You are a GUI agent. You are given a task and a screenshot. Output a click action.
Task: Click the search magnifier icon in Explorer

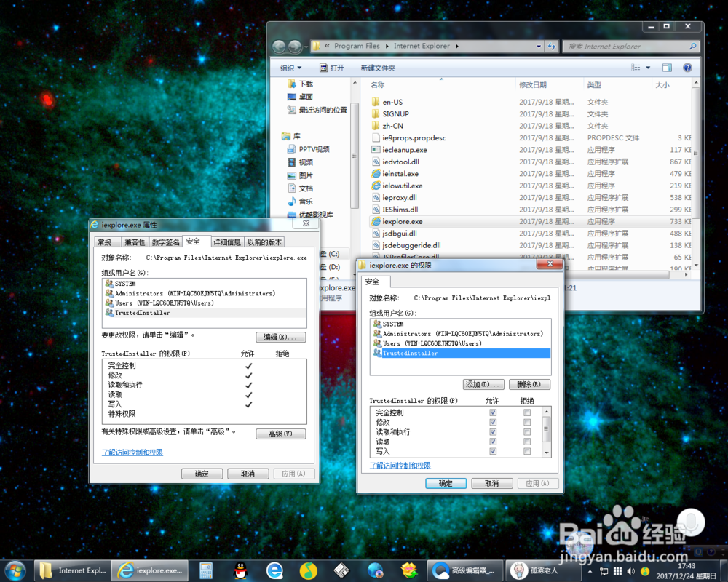pyautogui.click(x=692, y=47)
